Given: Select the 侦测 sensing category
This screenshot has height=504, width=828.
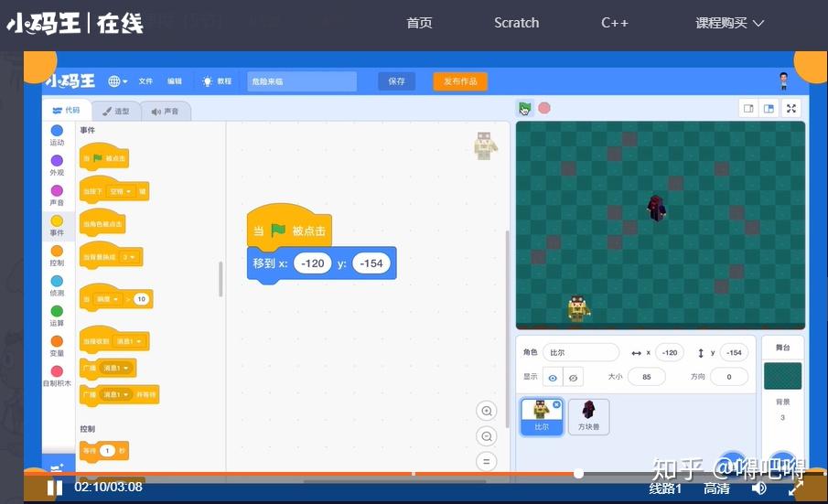Looking at the screenshot, I should click(57, 285).
